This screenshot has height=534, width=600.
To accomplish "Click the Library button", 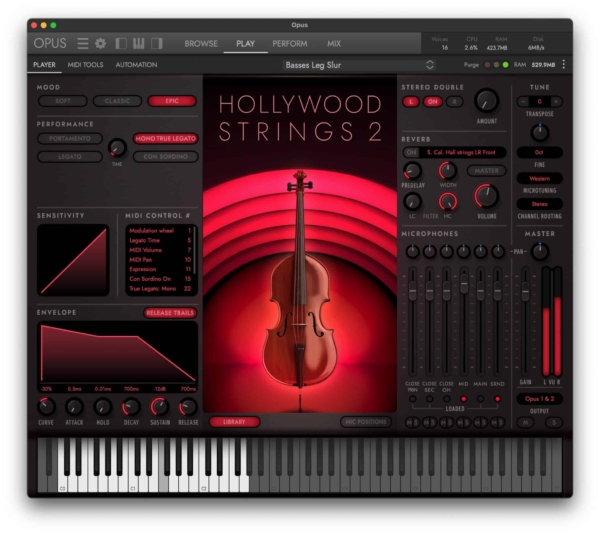I will (x=234, y=422).
